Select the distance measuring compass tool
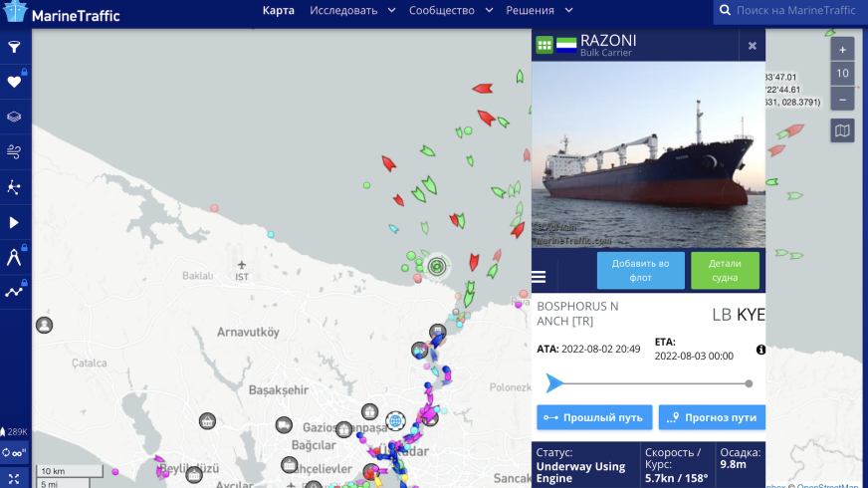This screenshot has width=868, height=488. pos(14,258)
